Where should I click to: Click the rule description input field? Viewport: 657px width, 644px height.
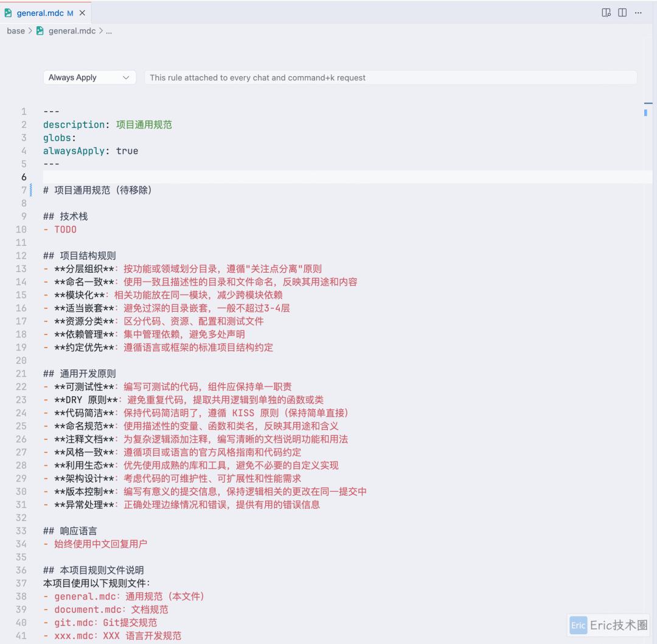click(x=390, y=77)
